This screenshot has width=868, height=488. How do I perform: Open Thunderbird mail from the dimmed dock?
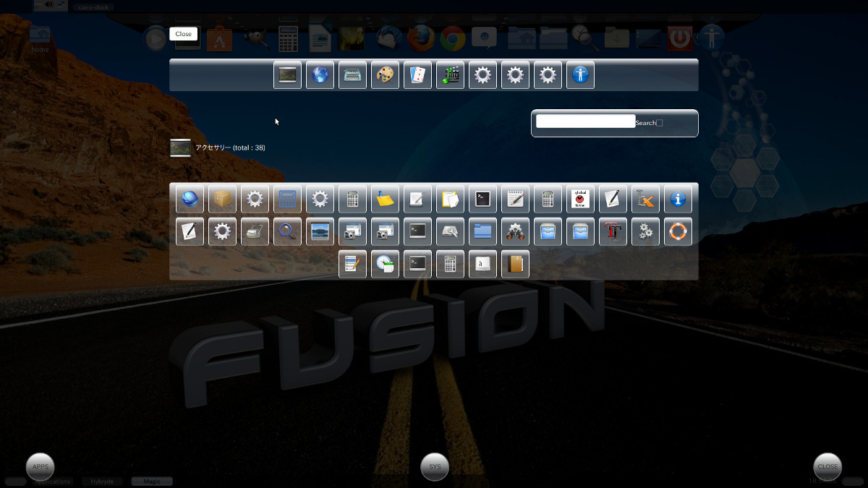(x=388, y=38)
